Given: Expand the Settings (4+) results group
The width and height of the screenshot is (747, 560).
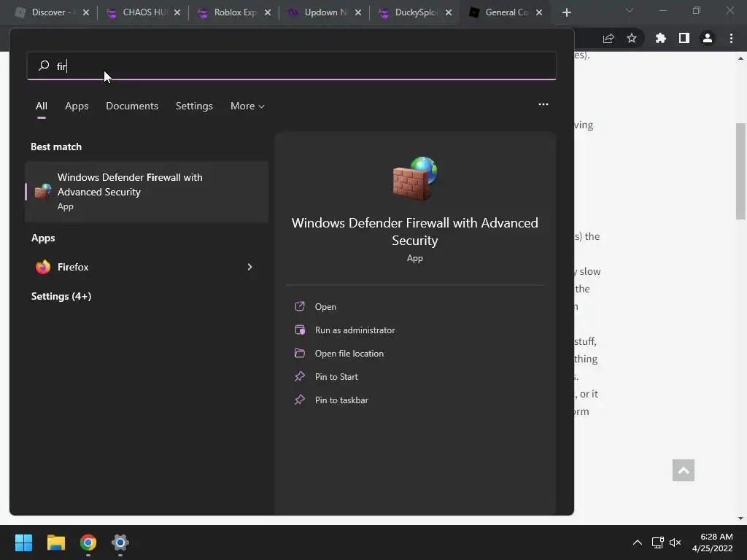Looking at the screenshot, I should point(61,296).
